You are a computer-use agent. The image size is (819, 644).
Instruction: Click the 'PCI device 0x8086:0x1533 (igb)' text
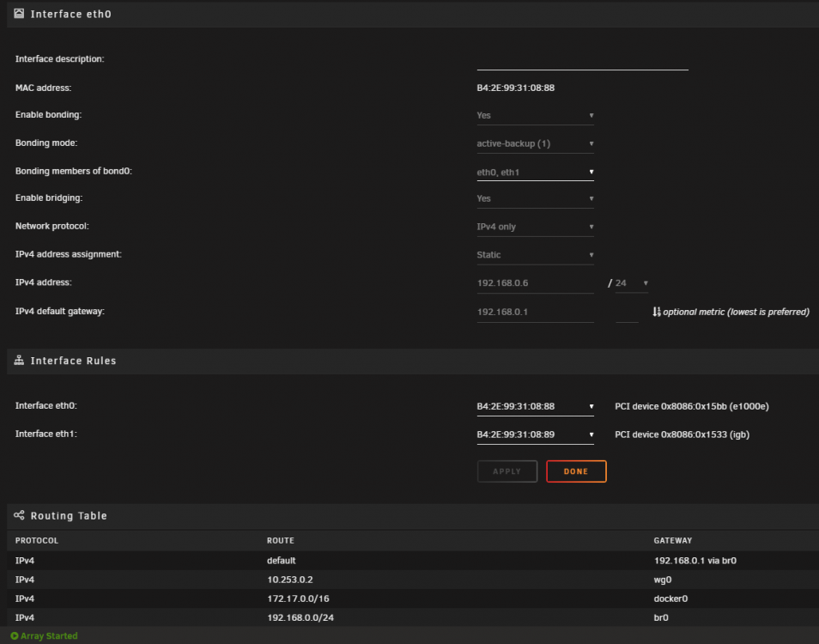click(x=682, y=434)
